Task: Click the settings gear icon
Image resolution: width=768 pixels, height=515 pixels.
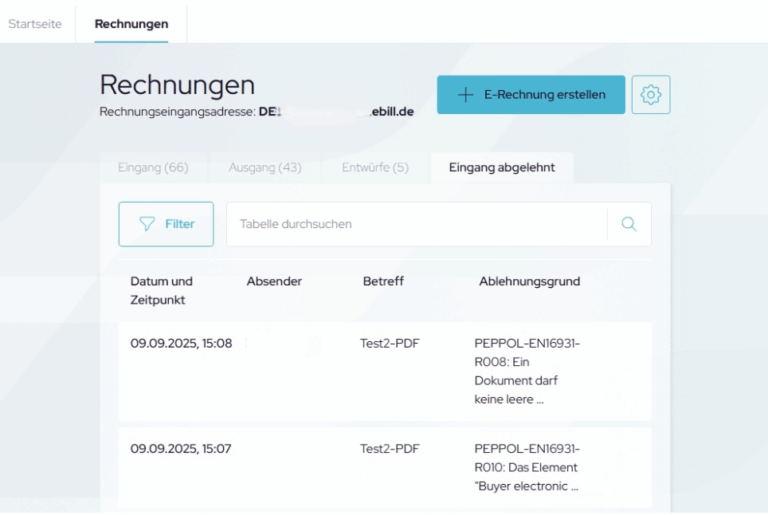Action: click(651, 95)
